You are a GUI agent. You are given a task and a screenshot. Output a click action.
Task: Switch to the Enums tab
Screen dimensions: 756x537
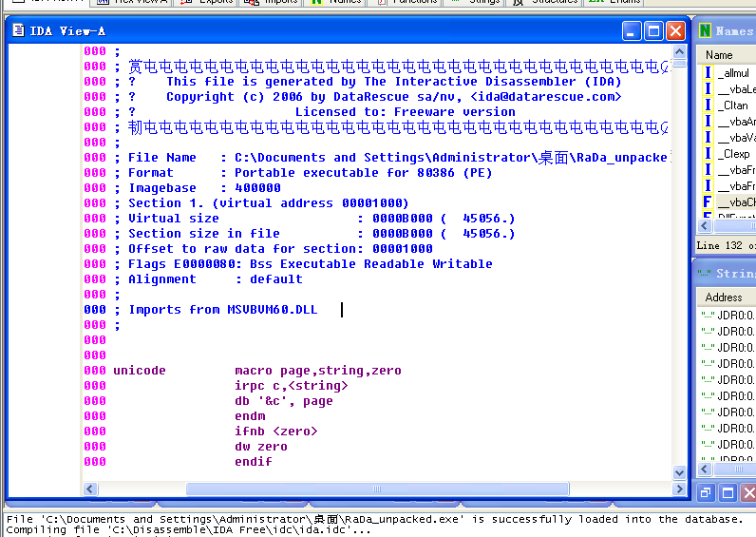(x=615, y=2)
